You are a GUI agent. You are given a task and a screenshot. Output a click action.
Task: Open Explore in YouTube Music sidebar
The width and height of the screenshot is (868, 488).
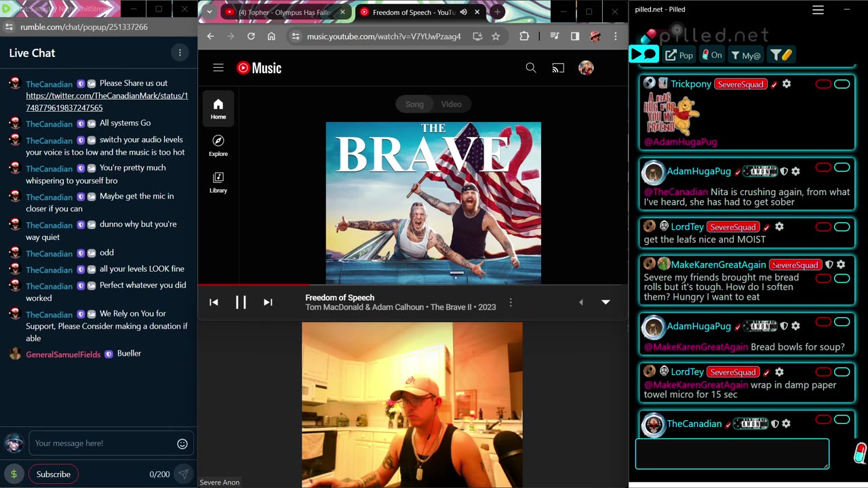[x=218, y=145]
